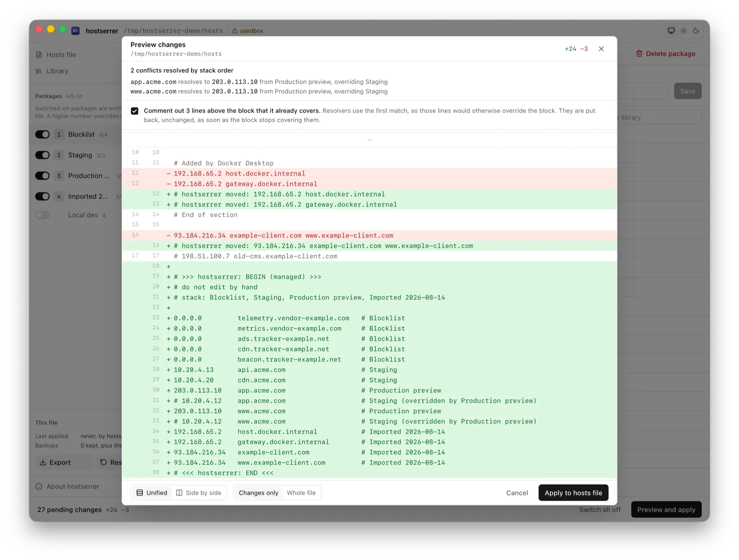Screen dimensions: 739x560
Task: Click the Delete package button
Action: 666,54
